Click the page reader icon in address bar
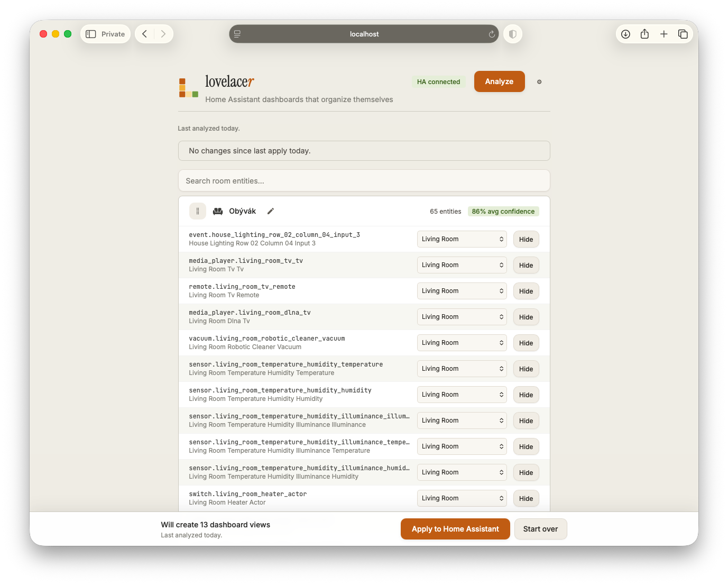 click(x=237, y=34)
